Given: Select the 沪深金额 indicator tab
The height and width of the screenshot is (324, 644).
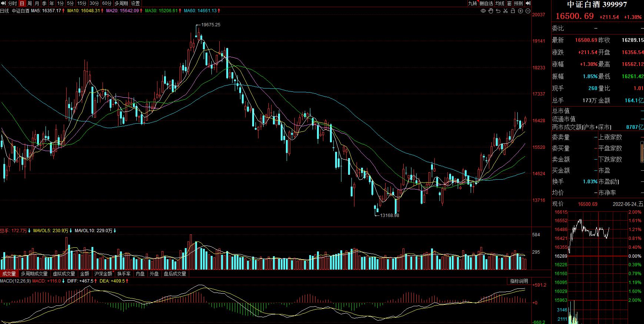Looking at the screenshot, I should click(x=103, y=274).
